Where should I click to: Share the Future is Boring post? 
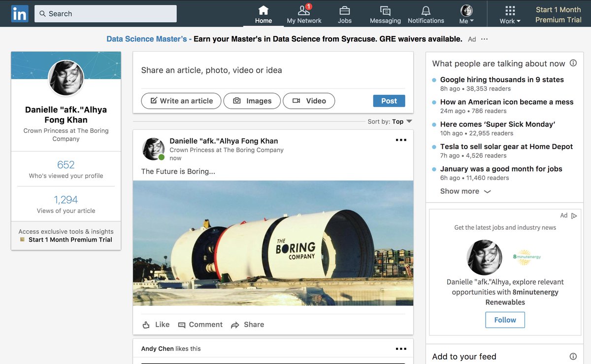pyautogui.click(x=247, y=325)
